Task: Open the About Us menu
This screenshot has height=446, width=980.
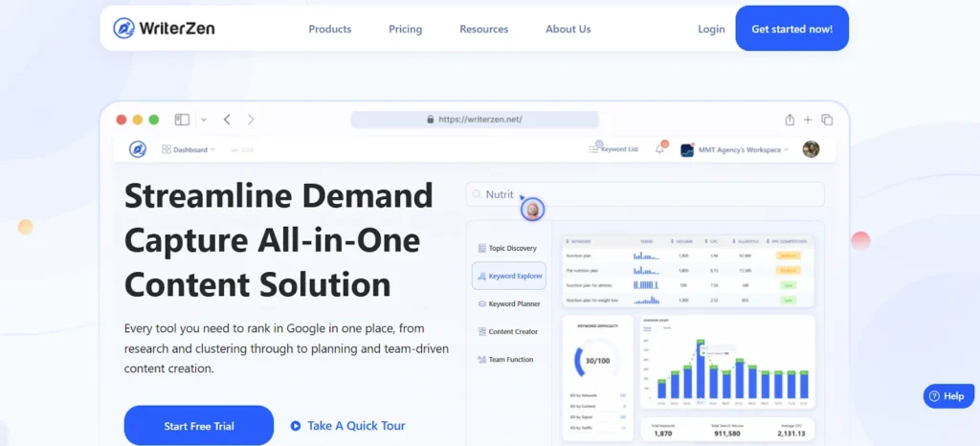Action: coord(568,29)
